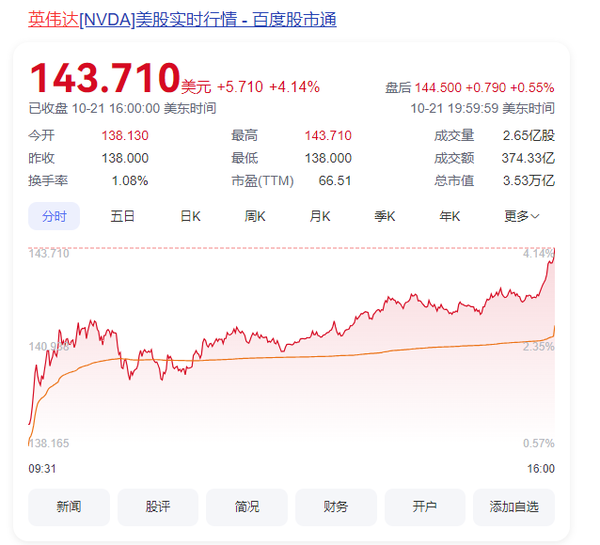The width and height of the screenshot is (600, 545).
Task: Select the 季K chart tab
Action: click(385, 216)
